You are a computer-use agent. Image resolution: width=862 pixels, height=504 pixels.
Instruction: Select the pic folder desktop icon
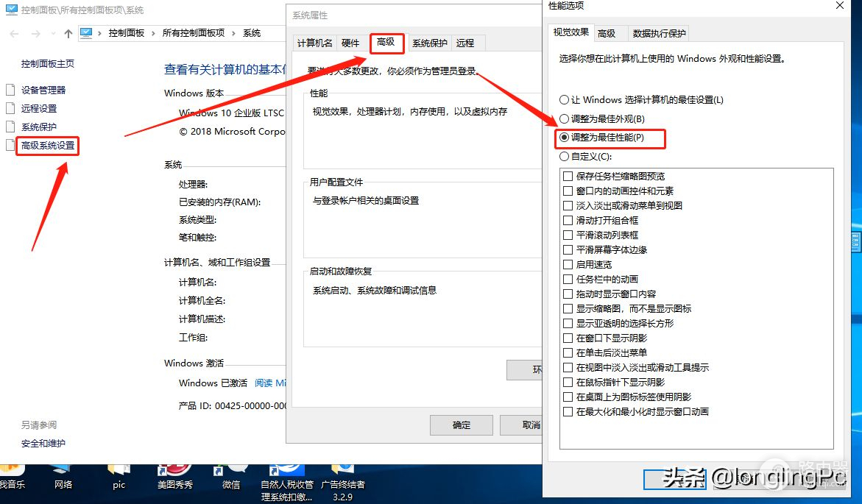[x=119, y=477]
